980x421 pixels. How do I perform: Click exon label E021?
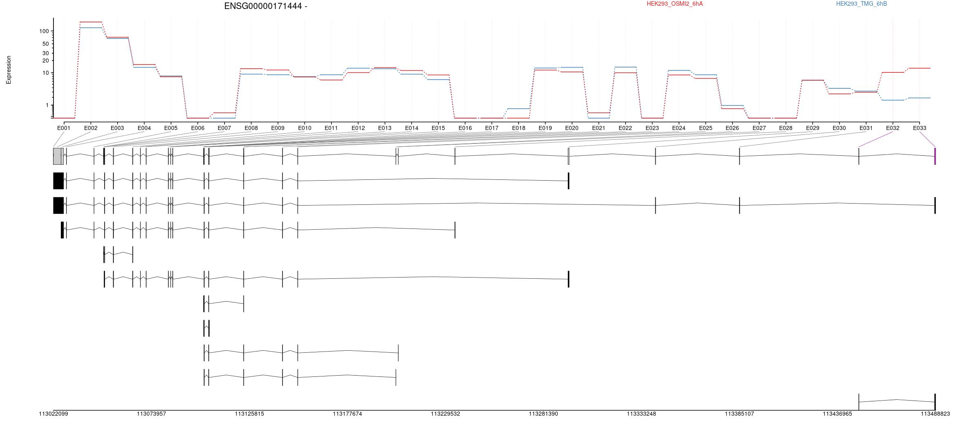pyautogui.click(x=599, y=128)
